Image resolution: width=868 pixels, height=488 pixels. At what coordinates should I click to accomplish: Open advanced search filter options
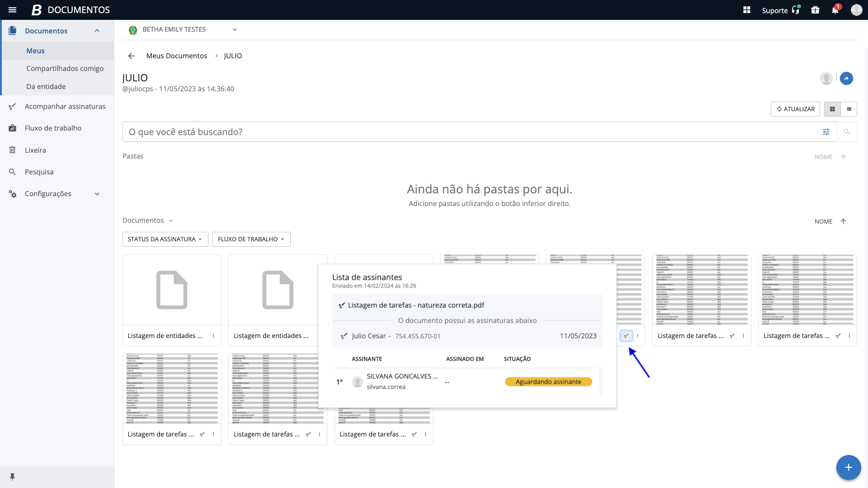826,132
